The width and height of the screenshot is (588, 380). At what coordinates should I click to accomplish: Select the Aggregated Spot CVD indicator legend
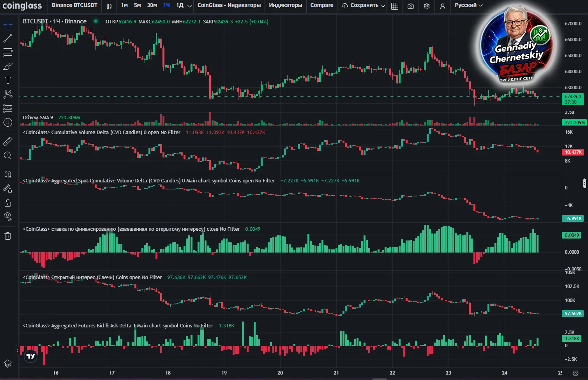coord(149,181)
